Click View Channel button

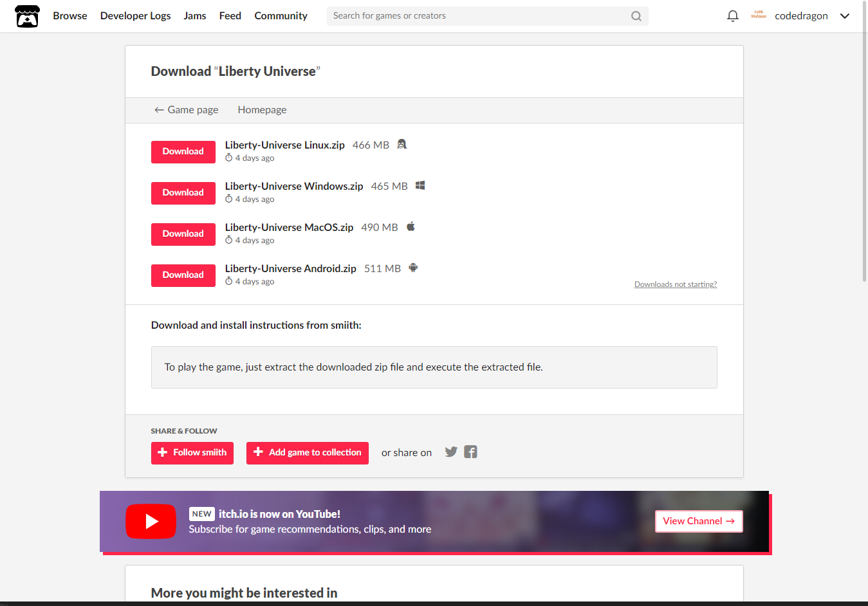tap(699, 521)
